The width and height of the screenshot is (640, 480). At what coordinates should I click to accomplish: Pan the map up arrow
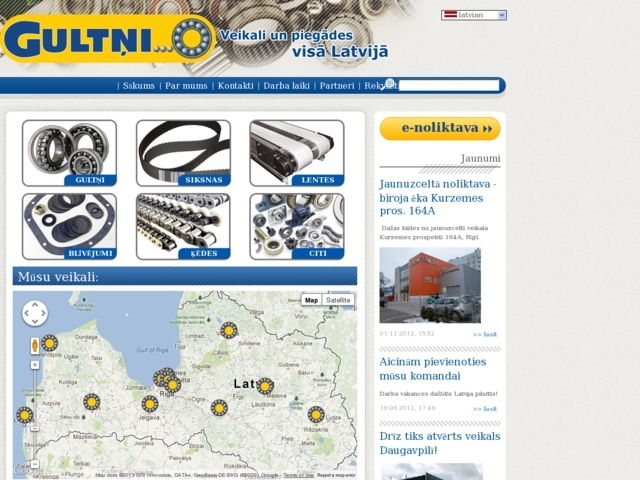(35, 305)
